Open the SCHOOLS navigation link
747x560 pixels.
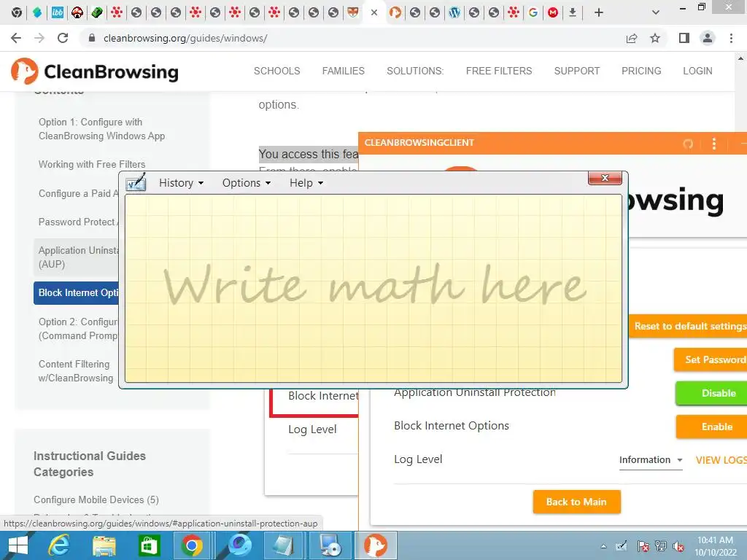coord(276,71)
